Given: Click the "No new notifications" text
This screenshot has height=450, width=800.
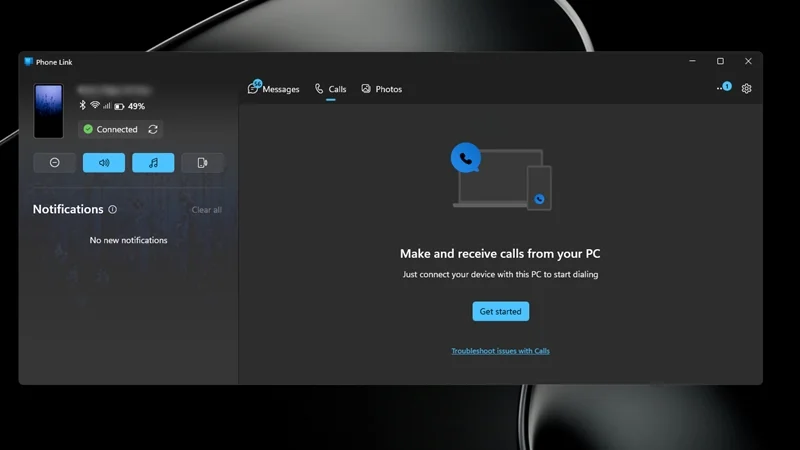Looking at the screenshot, I should coord(129,240).
